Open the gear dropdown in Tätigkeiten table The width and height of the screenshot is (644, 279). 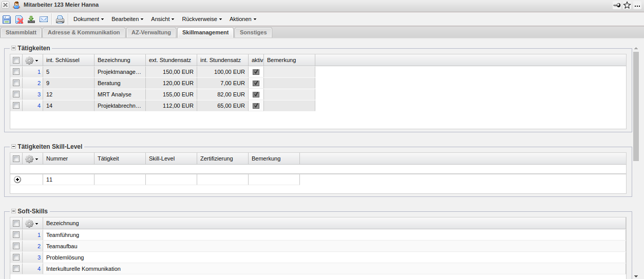coord(32,61)
